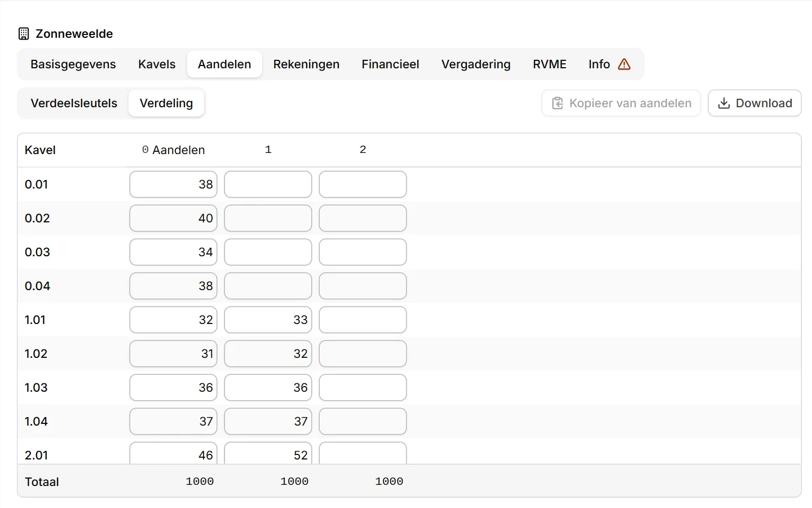Switch to the Kavels tab
Viewport: 812px width, 508px height.
[157, 64]
